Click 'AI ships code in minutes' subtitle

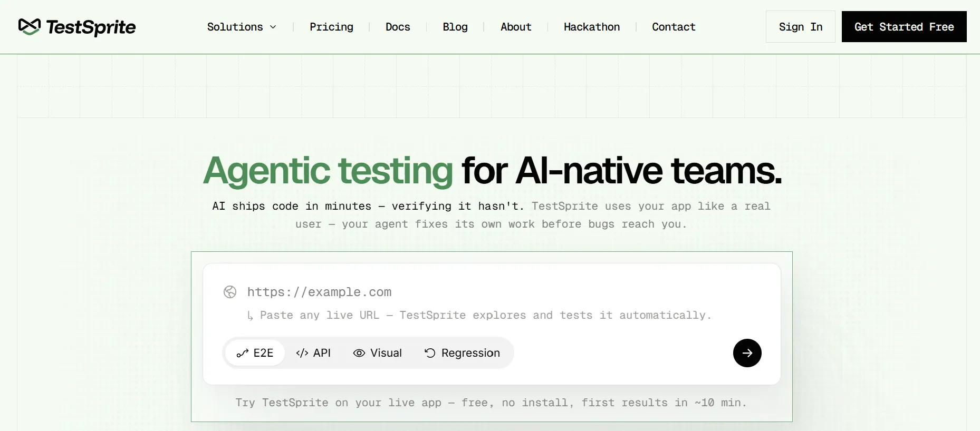tap(292, 206)
